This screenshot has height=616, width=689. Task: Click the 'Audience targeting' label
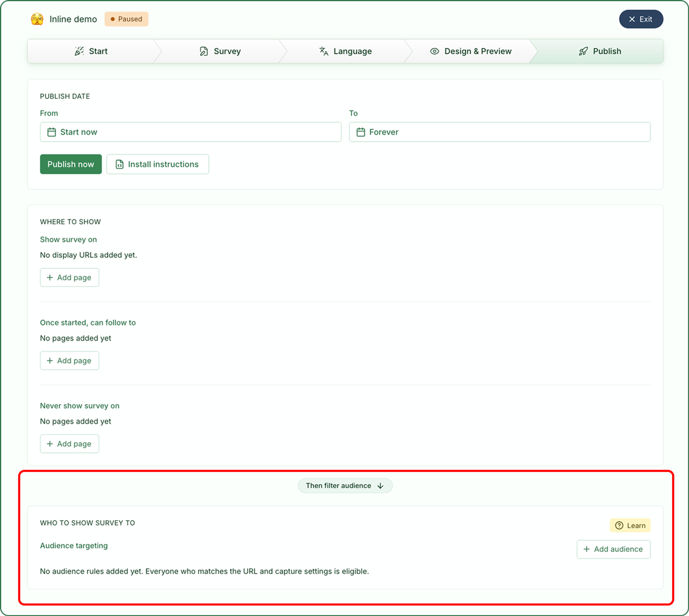(x=74, y=546)
